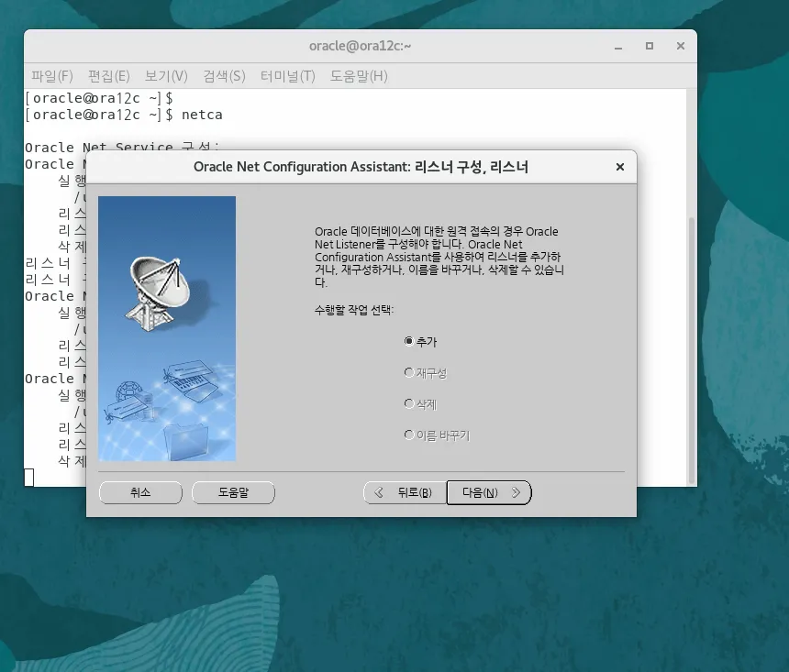Open 파일(F) menu in terminal
The width and height of the screenshot is (789, 672).
pos(51,76)
